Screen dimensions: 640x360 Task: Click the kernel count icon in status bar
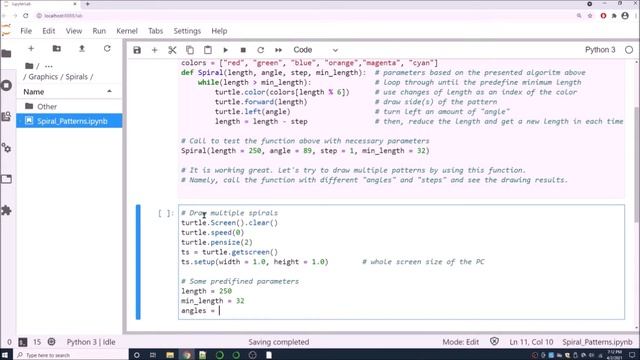pyautogui.click(x=51, y=342)
